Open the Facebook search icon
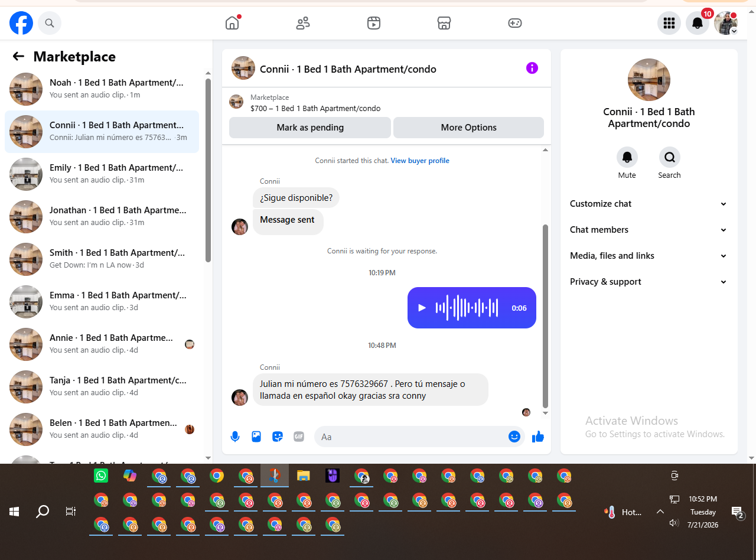 [x=50, y=23]
